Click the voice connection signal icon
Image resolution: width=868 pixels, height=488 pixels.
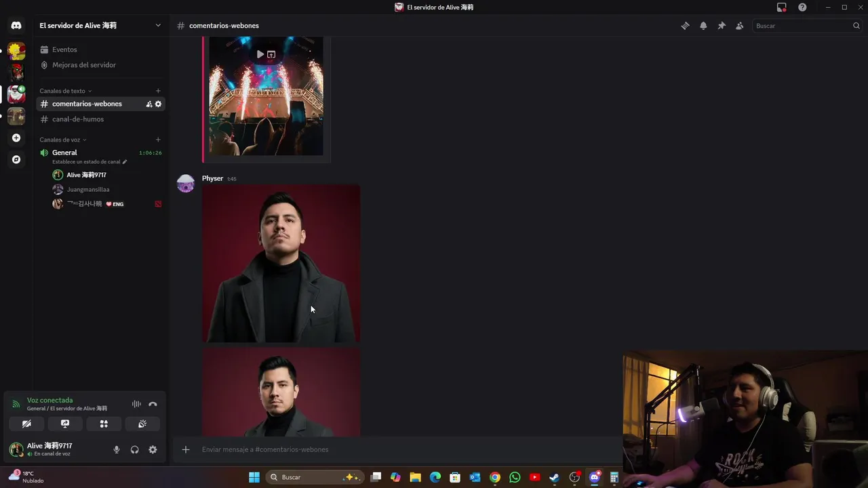[x=16, y=404]
